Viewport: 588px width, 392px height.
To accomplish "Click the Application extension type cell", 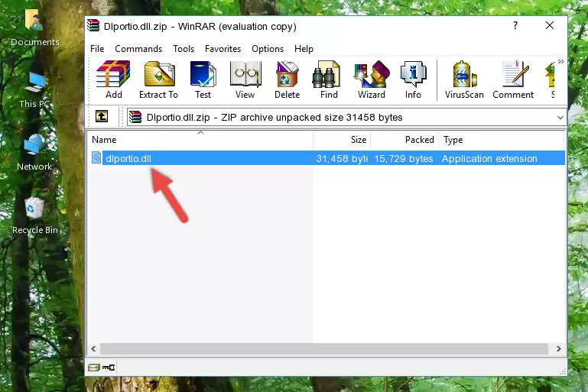I will click(x=489, y=158).
